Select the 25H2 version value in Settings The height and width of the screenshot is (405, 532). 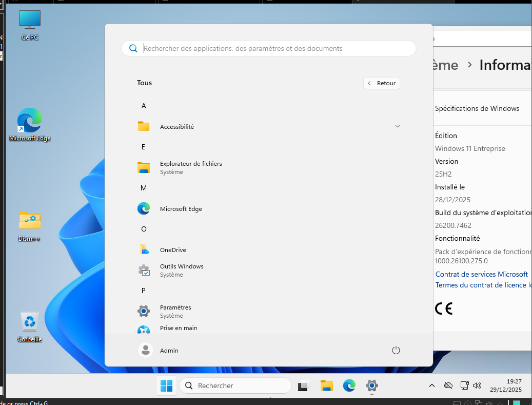(x=443, y=174)
